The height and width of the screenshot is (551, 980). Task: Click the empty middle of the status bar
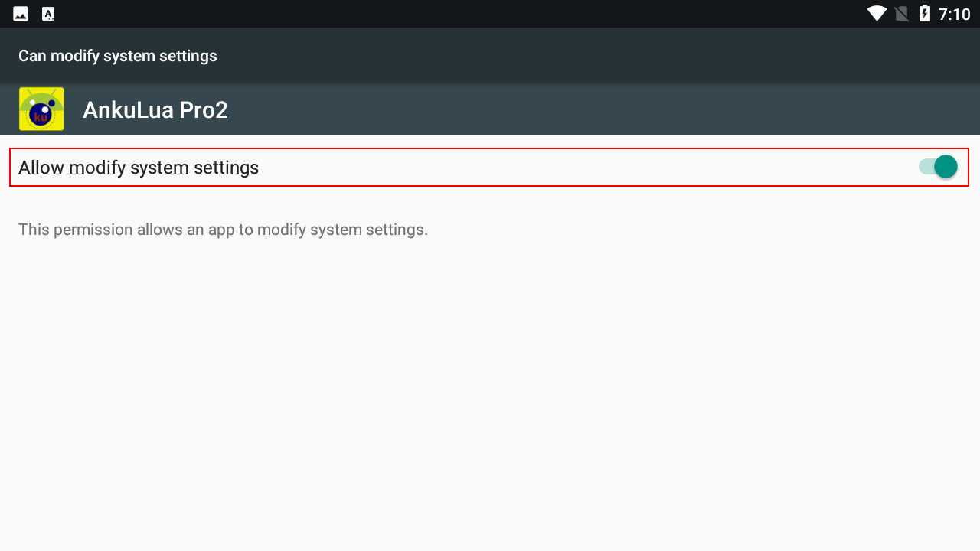[x=459, y=14]
